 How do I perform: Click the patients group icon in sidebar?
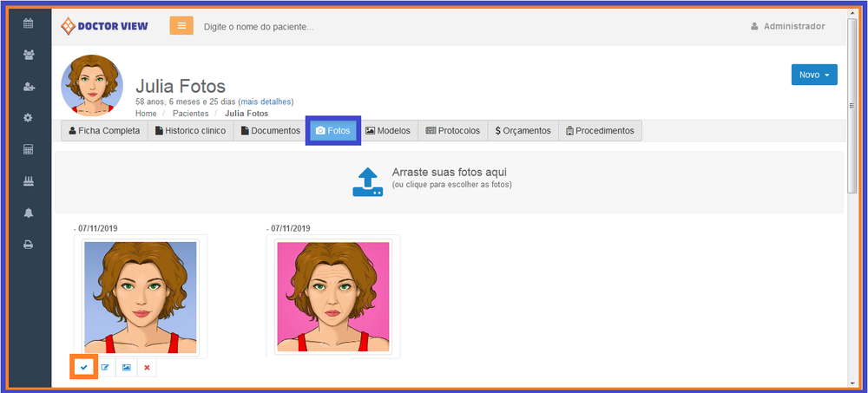pos(28,54)
